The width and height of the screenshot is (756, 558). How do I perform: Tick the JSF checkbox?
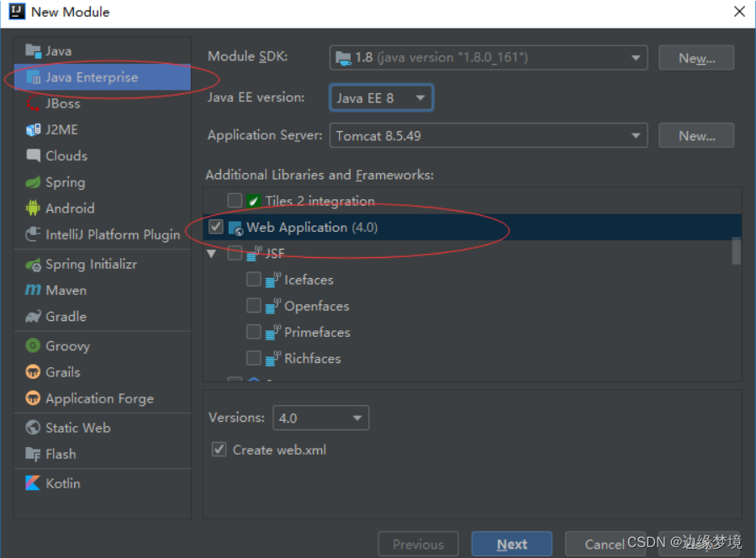coord(235,253)
